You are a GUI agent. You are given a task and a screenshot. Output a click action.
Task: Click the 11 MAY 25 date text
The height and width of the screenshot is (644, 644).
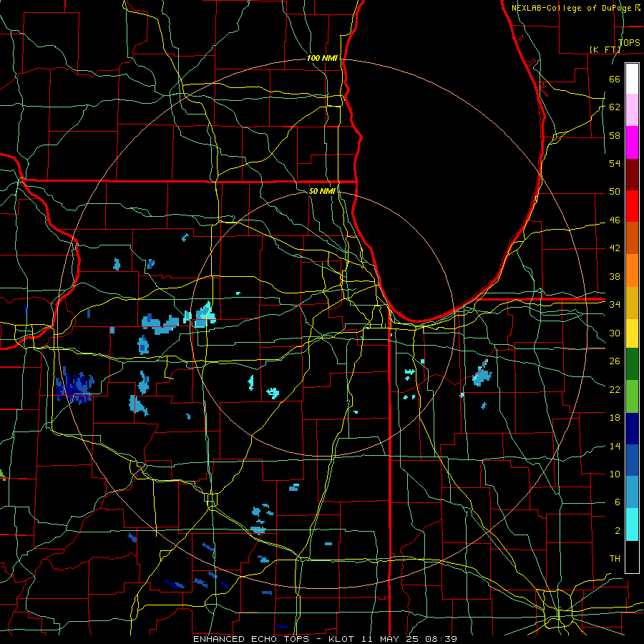(389, 639)
